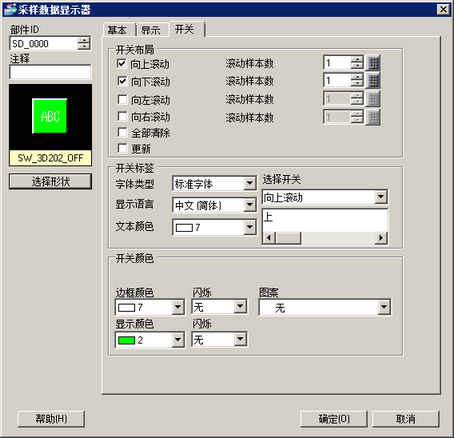Screen dimensions: 454x438
Task: Open the 图案 pattern dropdown
Action: point(384,307)
